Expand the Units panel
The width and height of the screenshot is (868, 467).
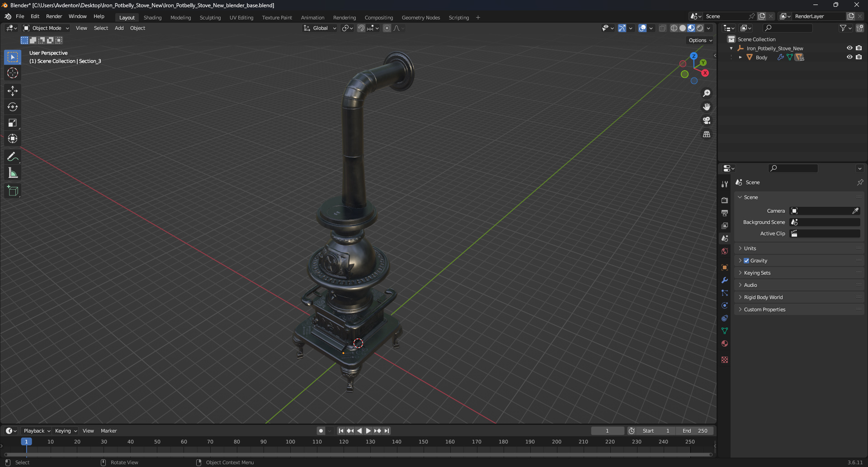pos(799,248)
